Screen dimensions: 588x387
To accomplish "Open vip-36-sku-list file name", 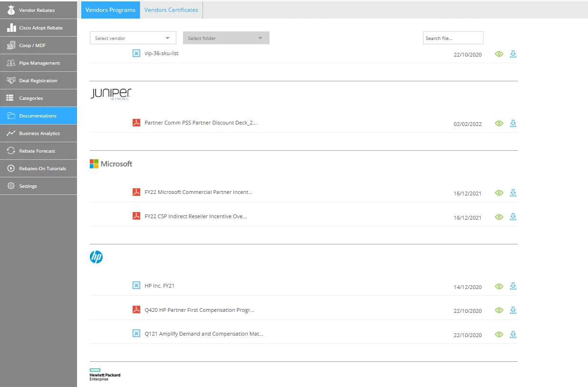I will [162, 53].
